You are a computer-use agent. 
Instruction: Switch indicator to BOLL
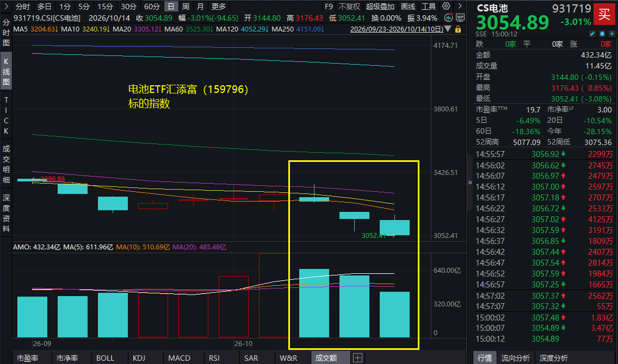coord(105,357)
